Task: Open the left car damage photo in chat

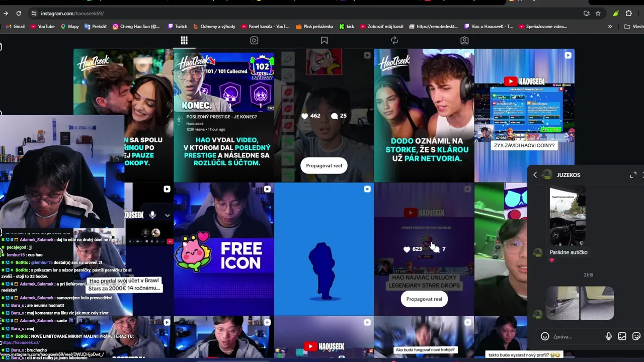Action: (562, 303)
